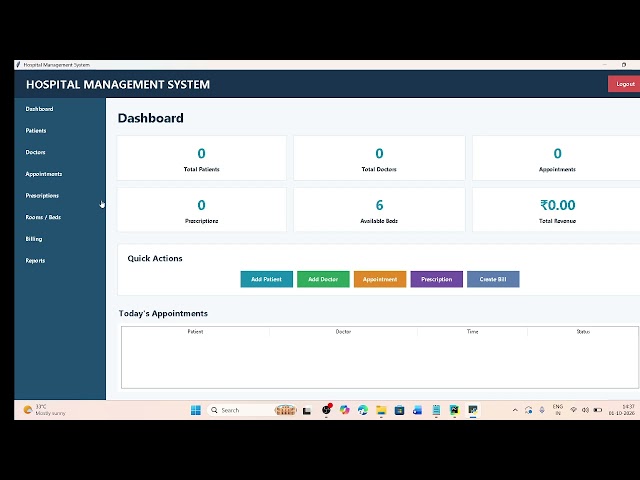
Task: Select Appointments in the sidebar menu
Action: pos(44,174)
